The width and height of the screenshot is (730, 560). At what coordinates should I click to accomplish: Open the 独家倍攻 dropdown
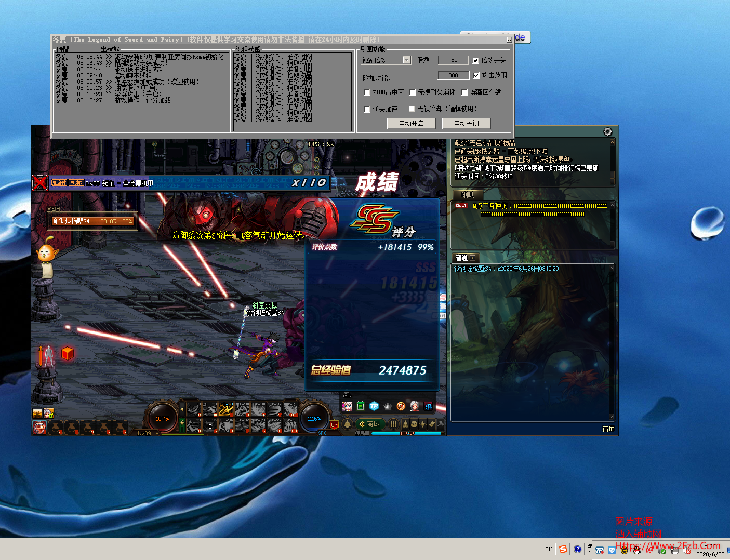386,60
